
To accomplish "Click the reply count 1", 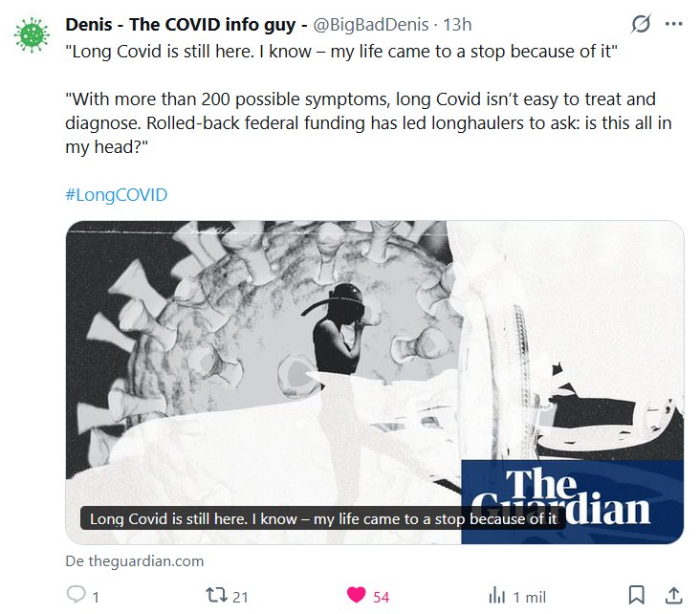I will coord(96,597).
